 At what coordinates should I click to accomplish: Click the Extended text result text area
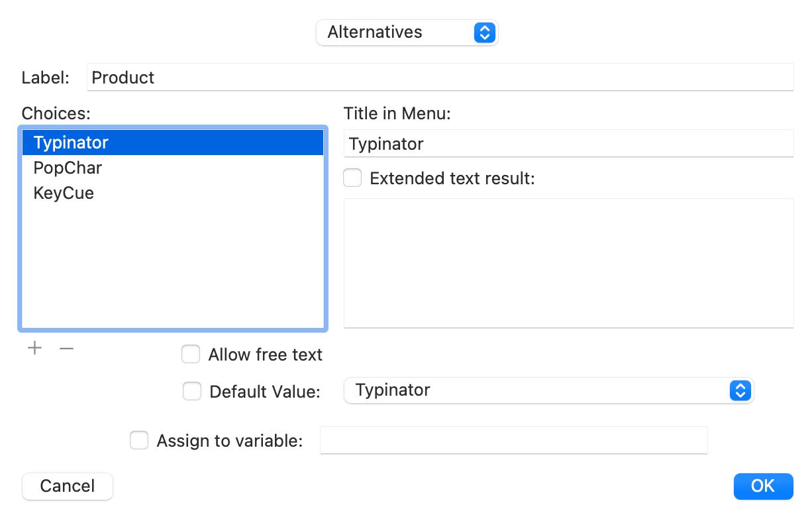point(568,262)
